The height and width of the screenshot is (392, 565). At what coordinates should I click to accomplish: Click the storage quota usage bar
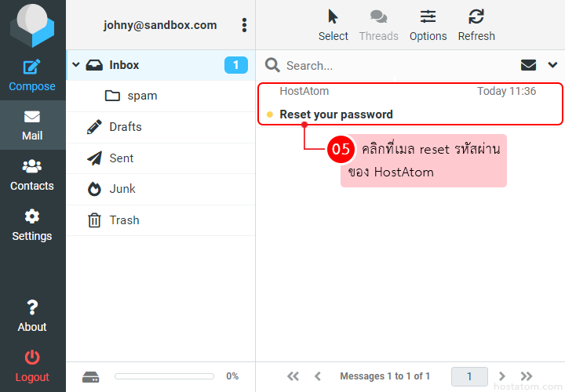[166, 376]
